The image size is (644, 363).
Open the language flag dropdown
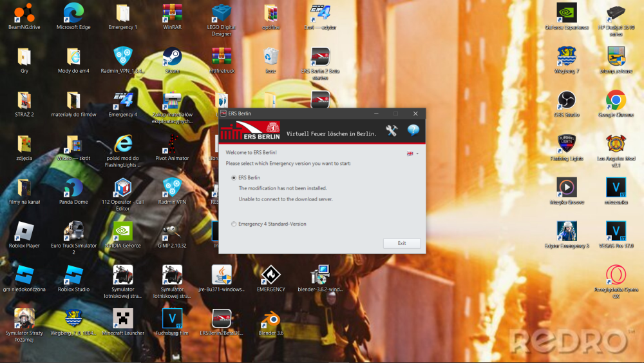click(412, 153)
